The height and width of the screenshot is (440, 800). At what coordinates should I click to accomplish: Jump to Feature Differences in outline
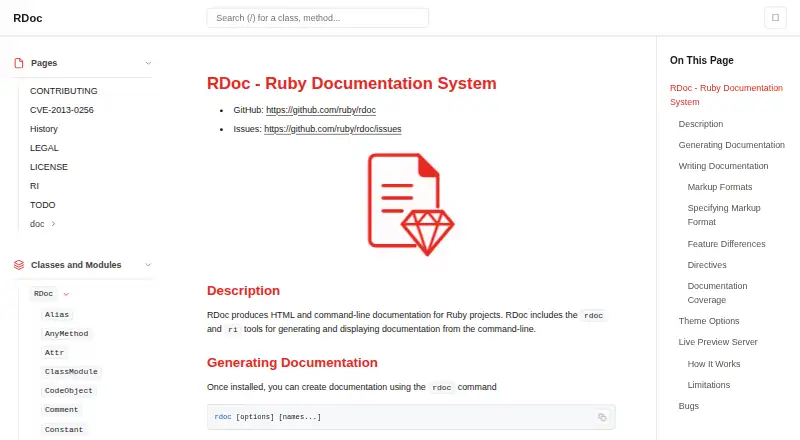point(727,244)
